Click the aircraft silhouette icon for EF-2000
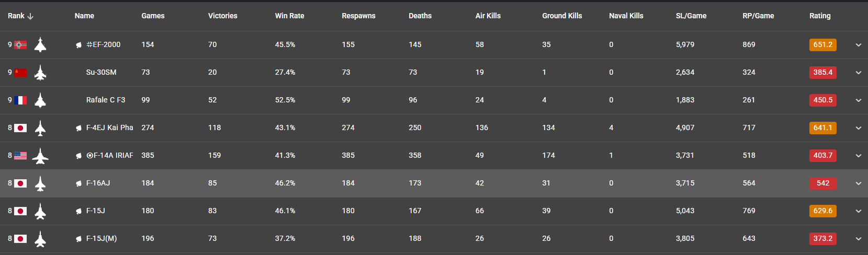The width and height of the screenshot is (868, 255). (40, 45)
